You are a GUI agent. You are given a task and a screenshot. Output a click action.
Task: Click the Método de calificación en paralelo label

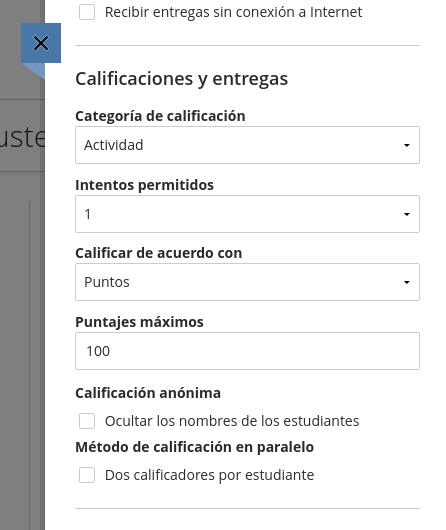(x=194, y=447)
